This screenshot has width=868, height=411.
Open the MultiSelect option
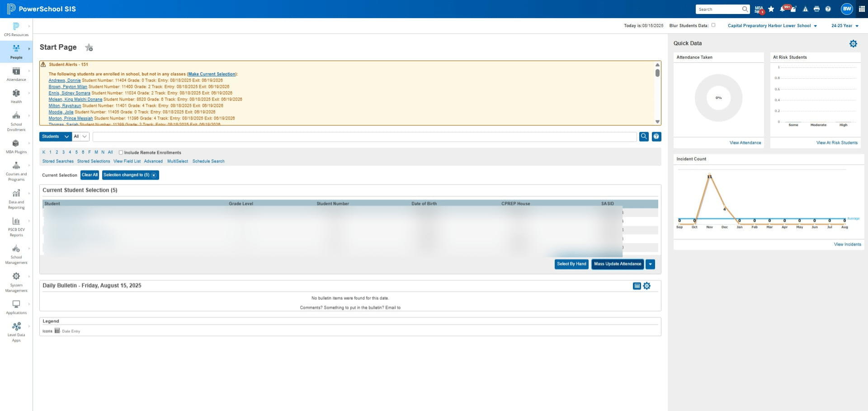click(x=178, y=161)
